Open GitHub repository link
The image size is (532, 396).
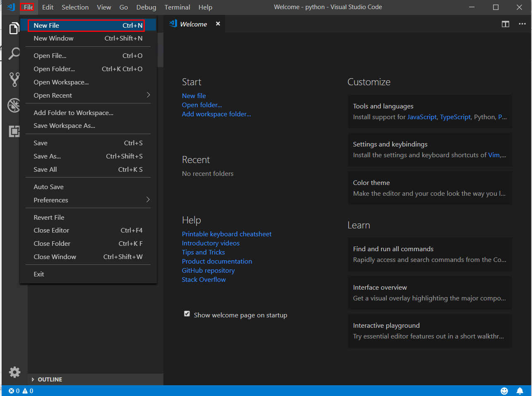pos(208,270)
